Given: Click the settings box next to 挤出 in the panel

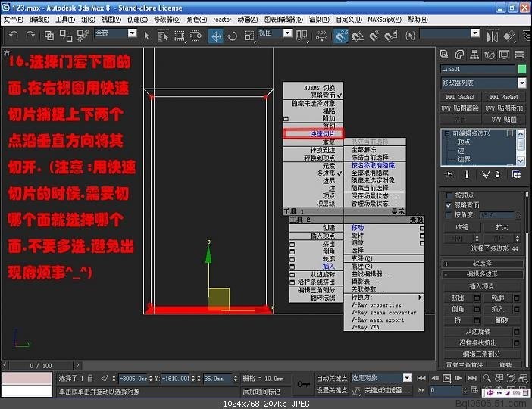Looking at the screenshot, I should [x=477, y=298].
